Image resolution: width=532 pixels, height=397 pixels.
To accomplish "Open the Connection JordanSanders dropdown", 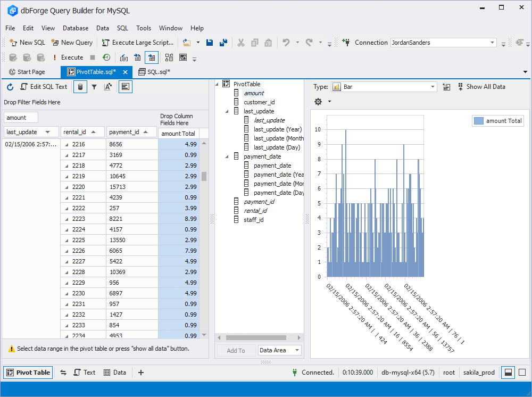I will pos(492,43).
